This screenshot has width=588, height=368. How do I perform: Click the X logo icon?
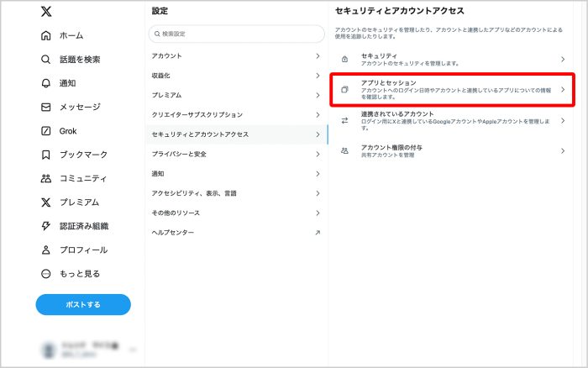(46, 12)
